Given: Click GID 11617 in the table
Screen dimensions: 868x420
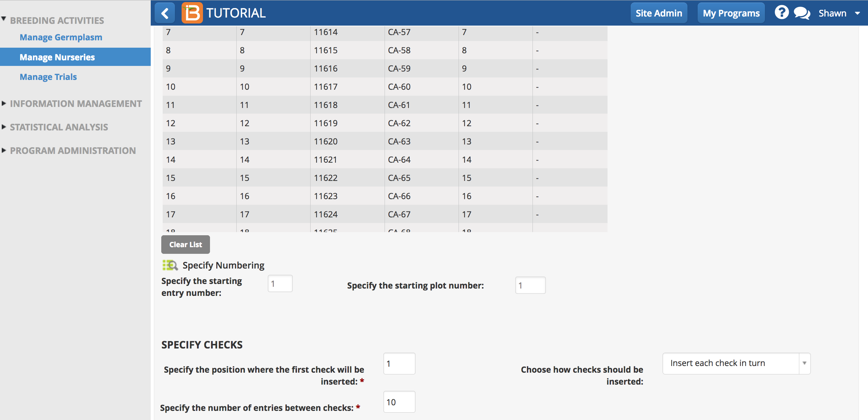Looking at the screenshot, I should pos(326,87).
